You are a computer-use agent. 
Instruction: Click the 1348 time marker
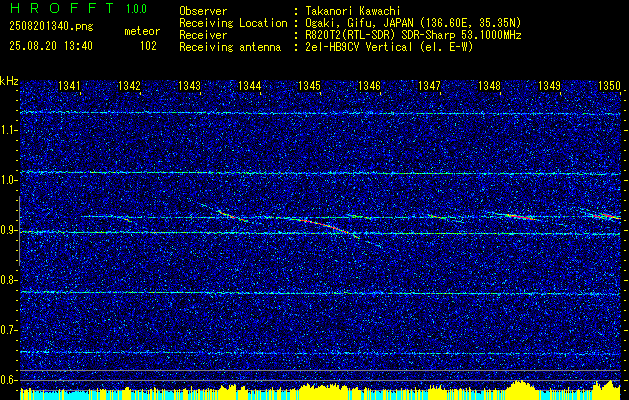click(489, 86)
